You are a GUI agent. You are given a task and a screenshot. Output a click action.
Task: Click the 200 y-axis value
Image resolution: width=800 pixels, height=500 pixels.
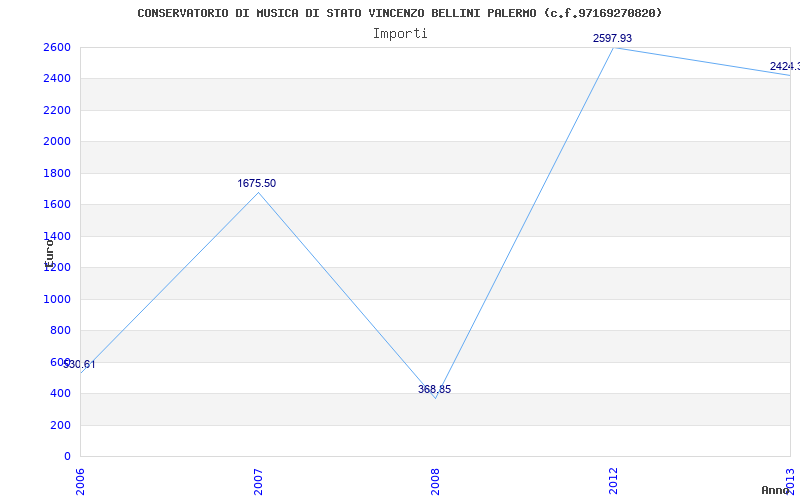point(60,426)
